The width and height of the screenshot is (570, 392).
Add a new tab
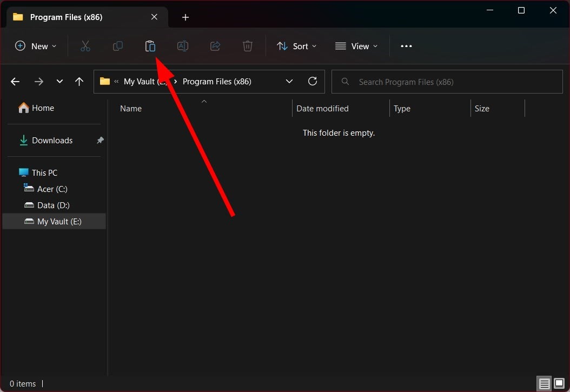click(x=185, y=17)
